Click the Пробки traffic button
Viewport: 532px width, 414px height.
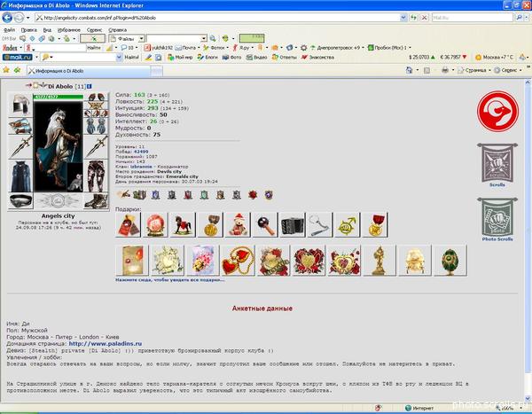pos(387,48)
